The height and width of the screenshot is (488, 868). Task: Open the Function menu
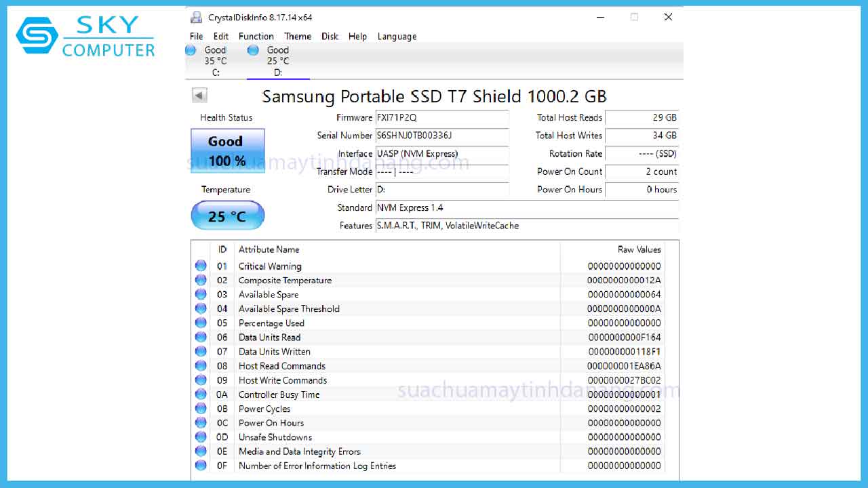pyautogui.click(x=256, y=37)
